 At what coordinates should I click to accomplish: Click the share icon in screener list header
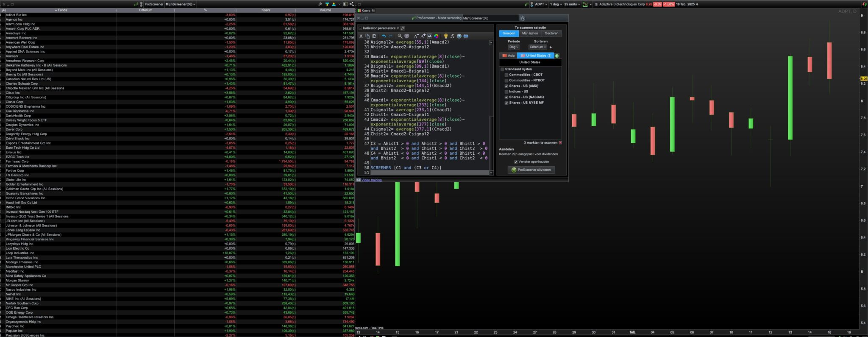(x=352, y=4)
